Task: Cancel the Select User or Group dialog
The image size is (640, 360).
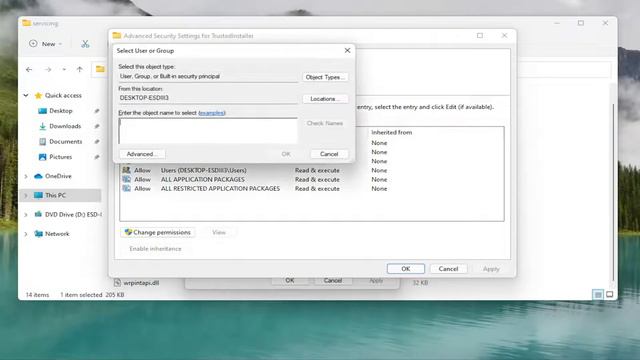Action: (329, 154)
